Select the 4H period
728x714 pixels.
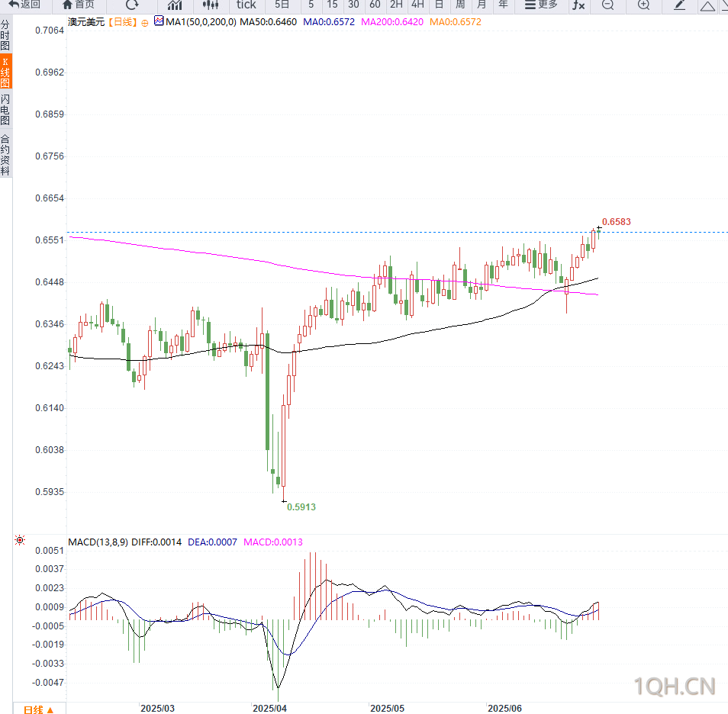click(417, 5)
